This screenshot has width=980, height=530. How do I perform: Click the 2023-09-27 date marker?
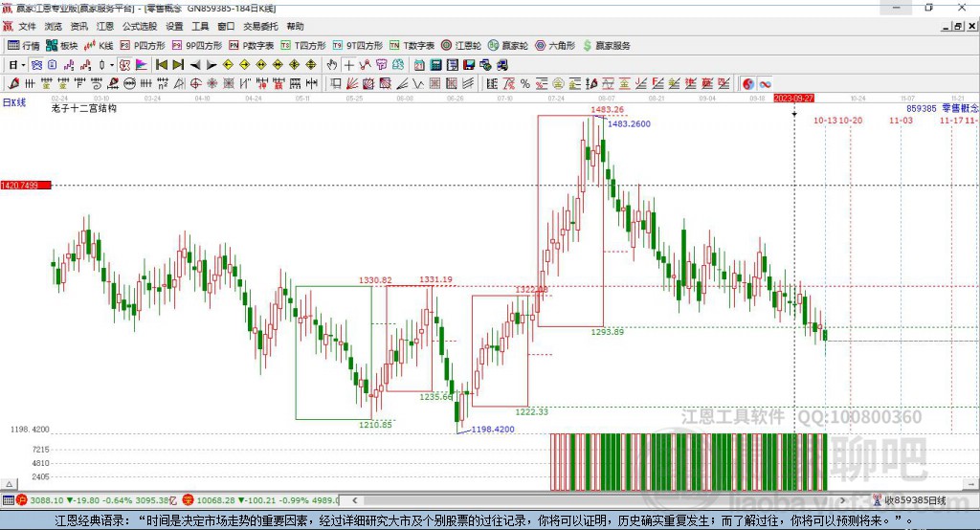(793, 99)
